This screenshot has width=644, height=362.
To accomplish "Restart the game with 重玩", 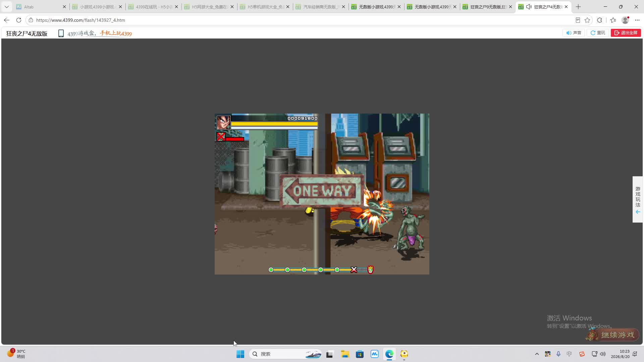I will coord(598,33).
